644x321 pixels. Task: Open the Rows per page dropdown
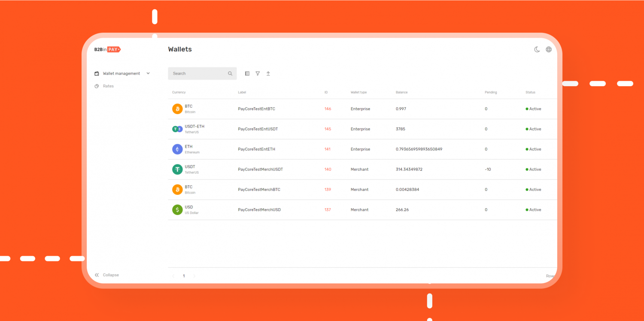(550, 276)
